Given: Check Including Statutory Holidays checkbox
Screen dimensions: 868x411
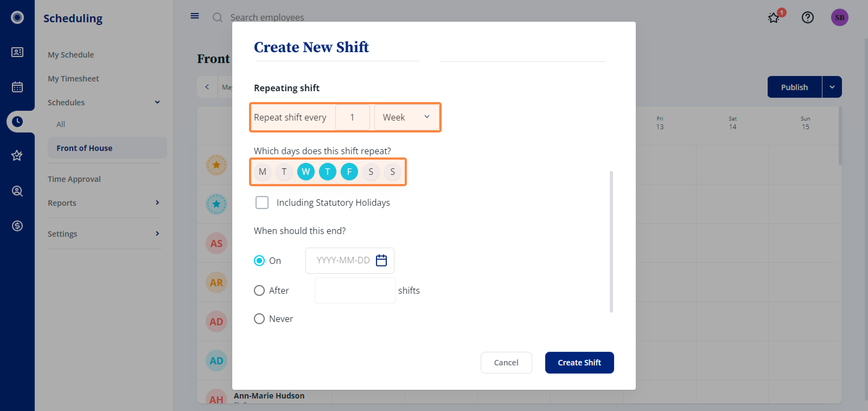Looking at the screenshot, I should point(262,202).
